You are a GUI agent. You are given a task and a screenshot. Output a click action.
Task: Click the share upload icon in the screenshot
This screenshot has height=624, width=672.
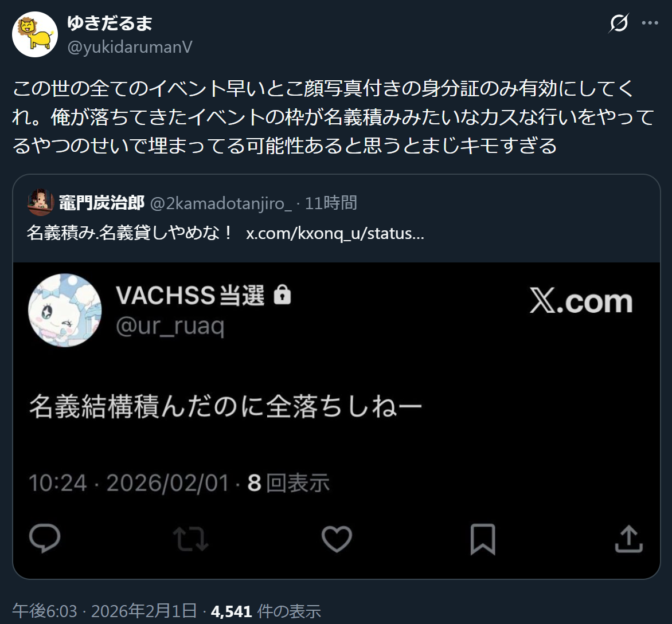click(629, 539)
